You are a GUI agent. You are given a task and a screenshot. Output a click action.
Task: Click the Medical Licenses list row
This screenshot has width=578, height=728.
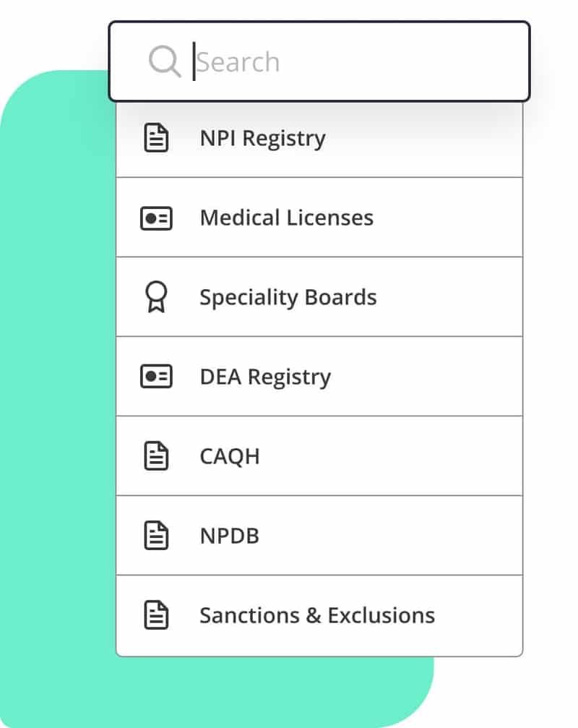[318, 217]
